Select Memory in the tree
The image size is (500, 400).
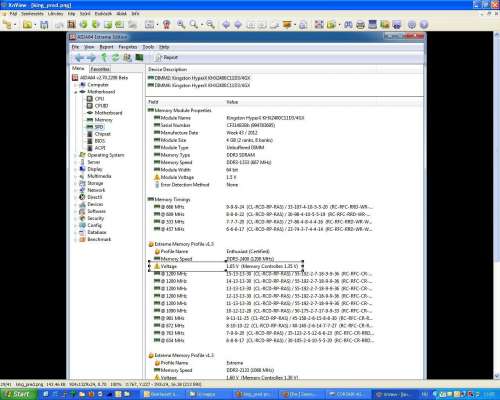[x=103, y=120]
